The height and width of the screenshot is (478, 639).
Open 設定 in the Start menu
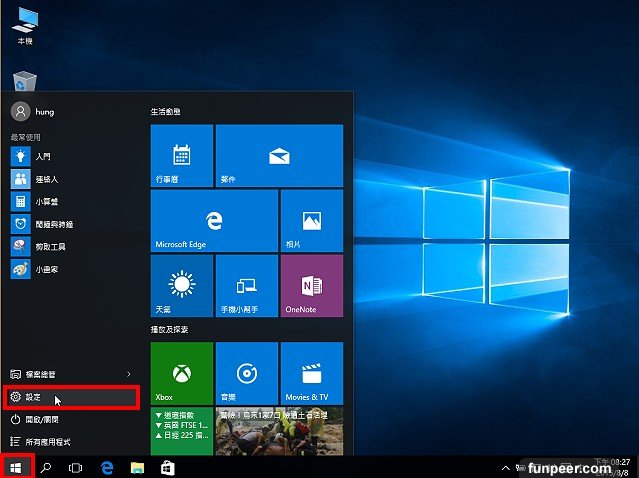point(70,397)
